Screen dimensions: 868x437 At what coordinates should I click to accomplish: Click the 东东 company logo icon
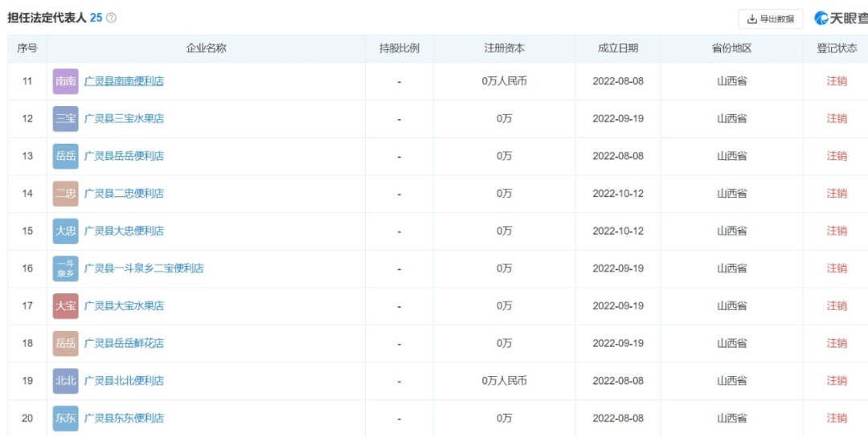pyautogui.click(x=66, y=419)
